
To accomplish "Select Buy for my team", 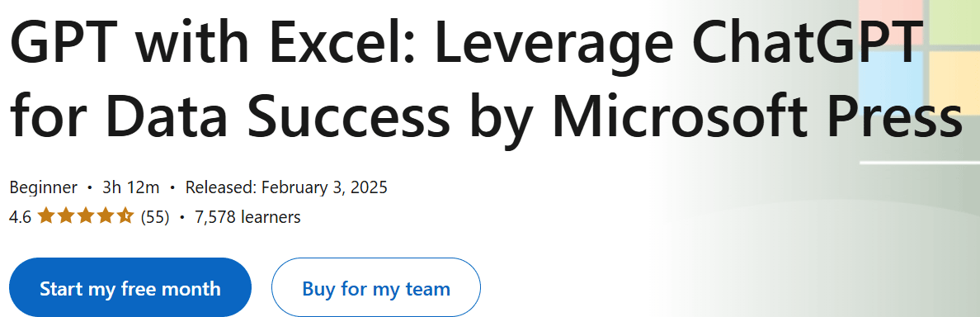I will [x=375, y=287].
